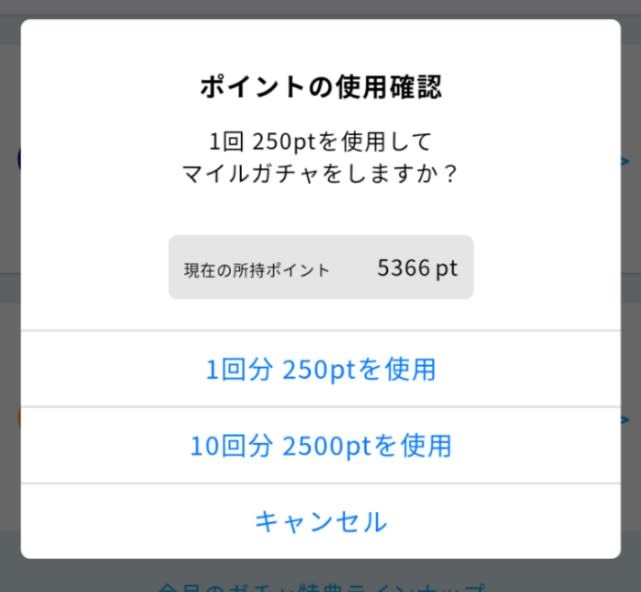This screenshot has width=641, height=592.
Task: Click the '1回 250ptを使用して' message line
Action: 321,141
